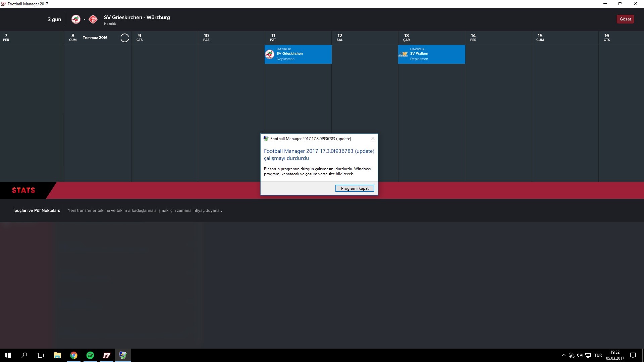Click the TUR input language indicator
The image size is (644, 362).
point(598,355)
